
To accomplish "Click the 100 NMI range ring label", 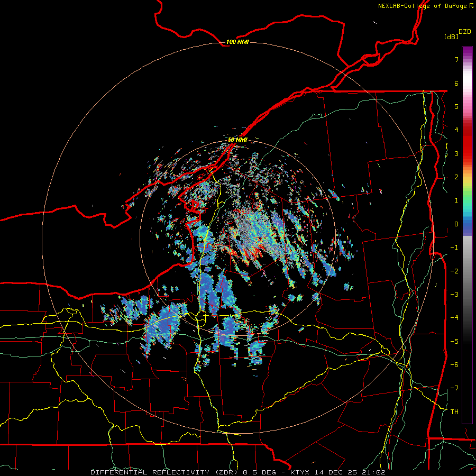I will [x=237, y=42].
